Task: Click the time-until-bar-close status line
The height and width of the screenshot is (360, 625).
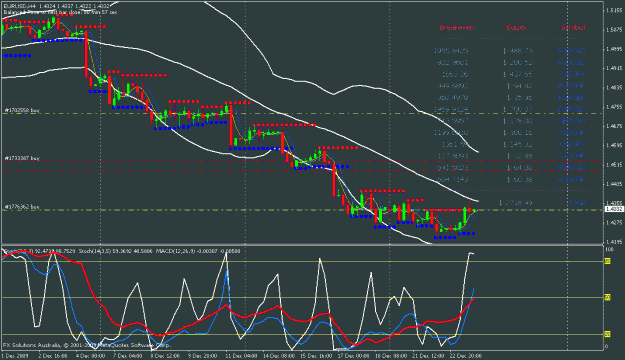Action: (x=60, y=12)
